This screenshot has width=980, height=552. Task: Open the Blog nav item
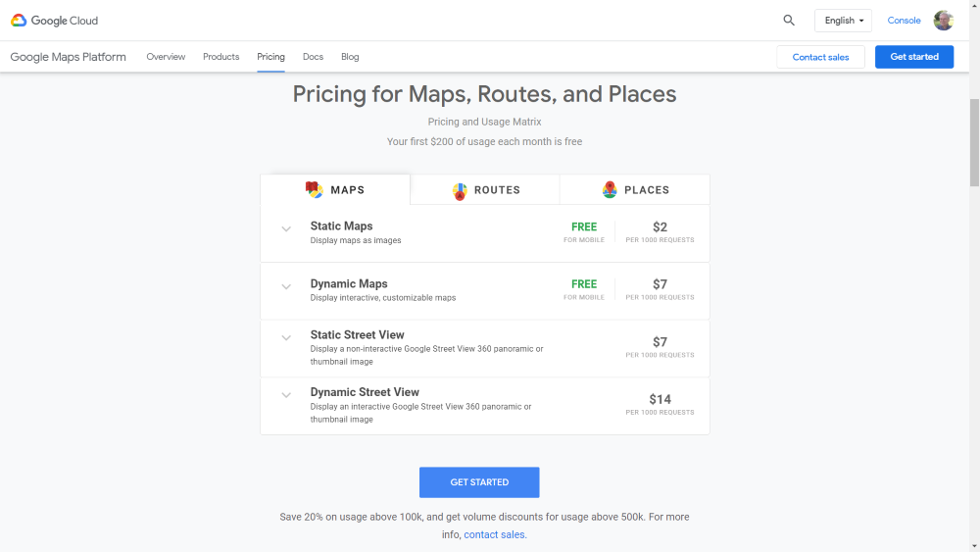(x=350, y=57)
